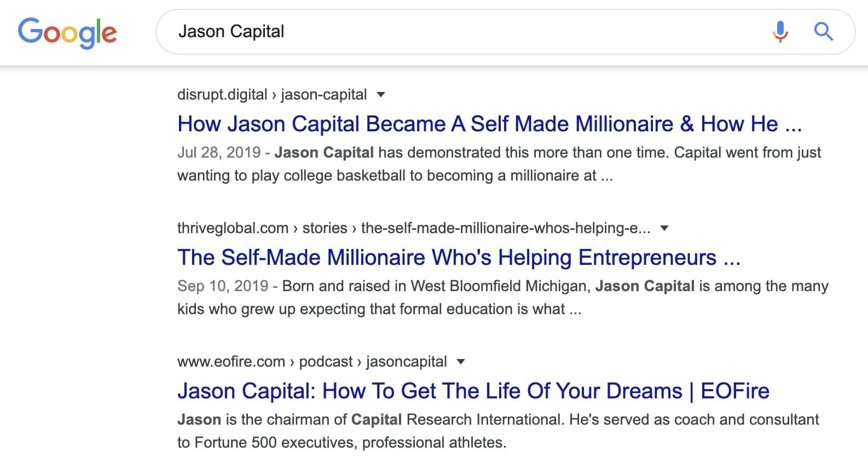
Task: Click the snippet line about playing college basketball
Action: [x=395, y=176]
